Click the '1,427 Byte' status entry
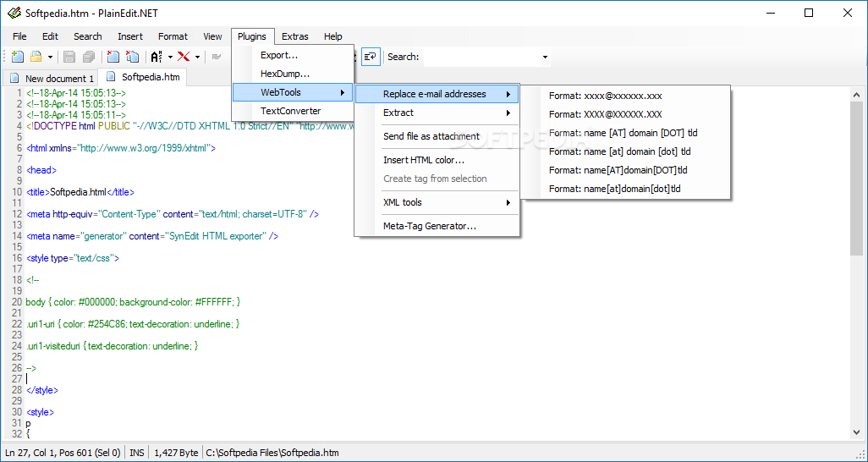This screenshot has width=868, height=462. pos(176,453)
